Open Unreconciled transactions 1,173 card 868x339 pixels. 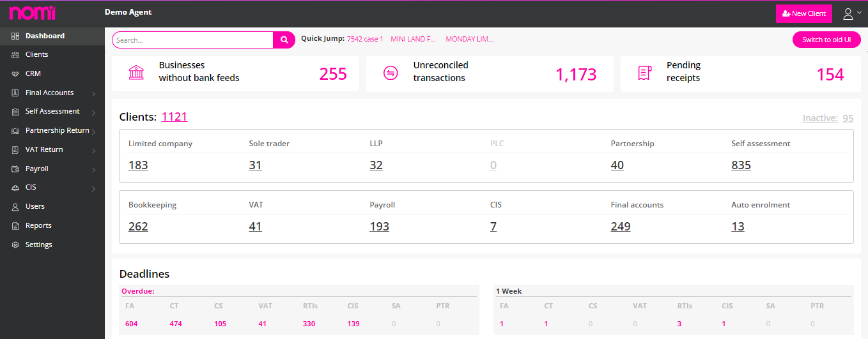(490, 73)
